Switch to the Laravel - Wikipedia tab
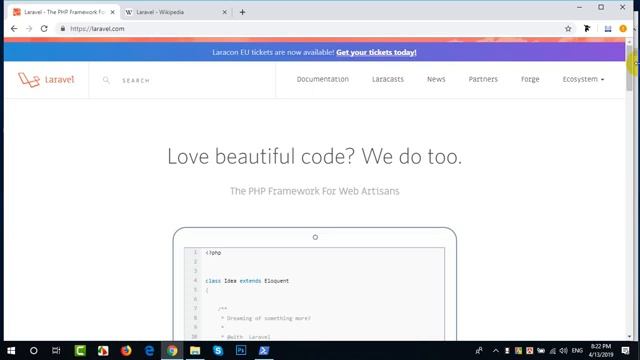The height and width of the screenshot is (360, 640). (176, 12)
